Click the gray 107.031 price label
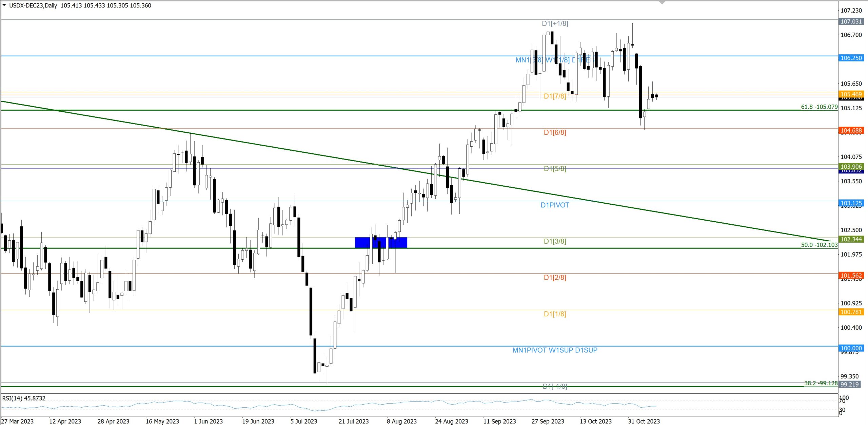 point(851,22)
